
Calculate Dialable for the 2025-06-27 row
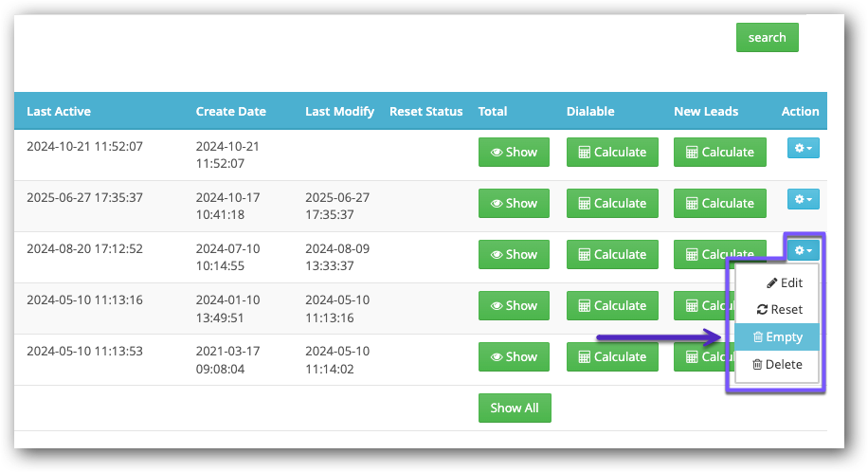611,203
